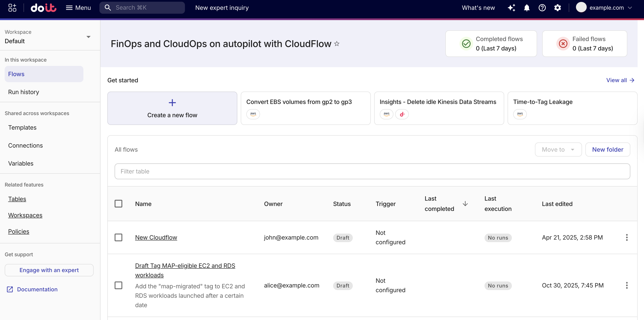Click the Apr 21, 2025, 2:58 PM cell
Screen dimensions: 644x320
572,237
